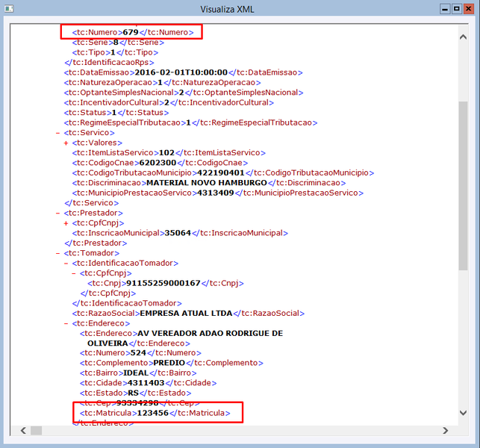Select the Matricula value 123456

[x=153, y=413]
